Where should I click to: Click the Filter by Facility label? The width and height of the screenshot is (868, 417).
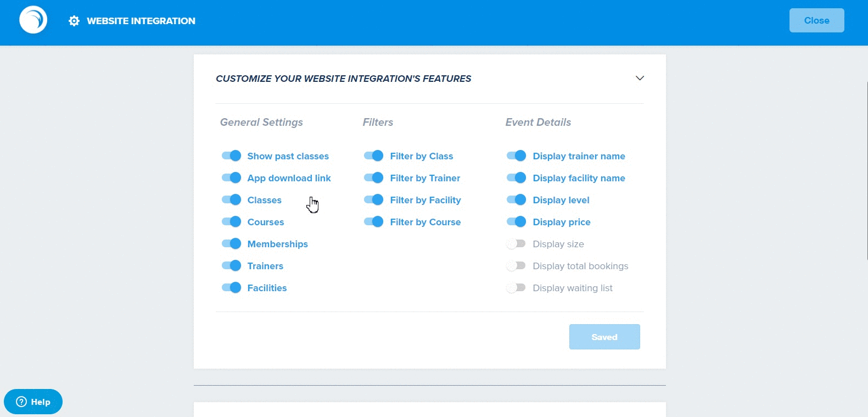coord(425,200)
